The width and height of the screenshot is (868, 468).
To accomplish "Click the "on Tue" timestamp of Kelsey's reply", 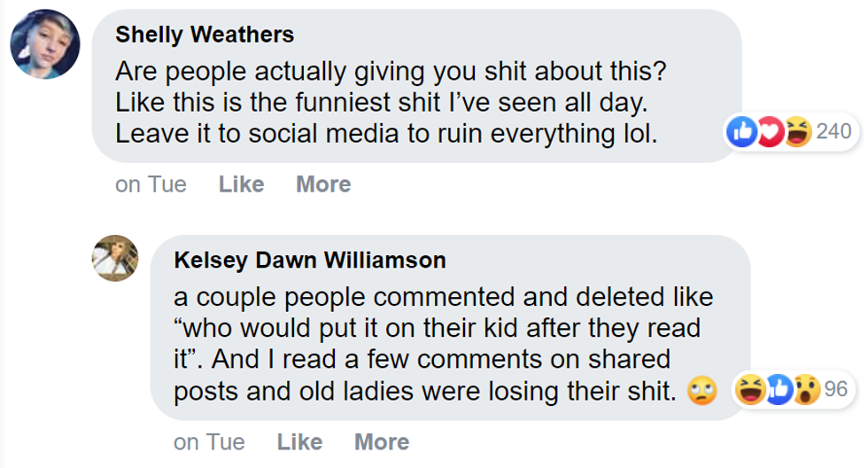I will (210, 441).
